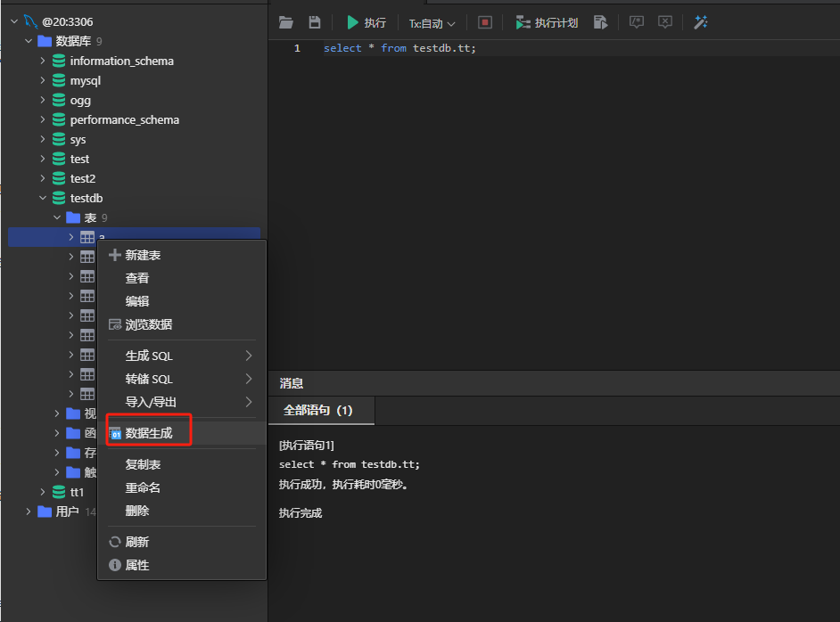
Task: Stop execution with the red stop icon
Action: coord(485,22)
